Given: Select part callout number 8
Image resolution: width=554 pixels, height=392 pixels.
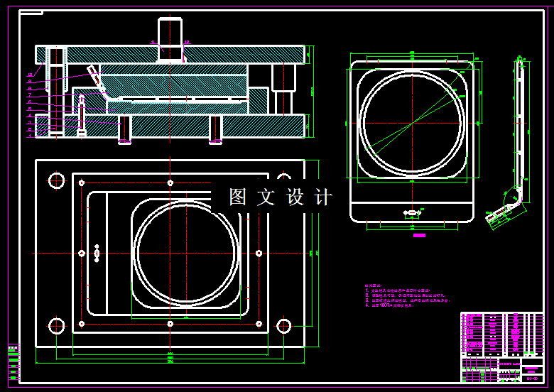Looking at the screenshot, I should tap(30, 89).
